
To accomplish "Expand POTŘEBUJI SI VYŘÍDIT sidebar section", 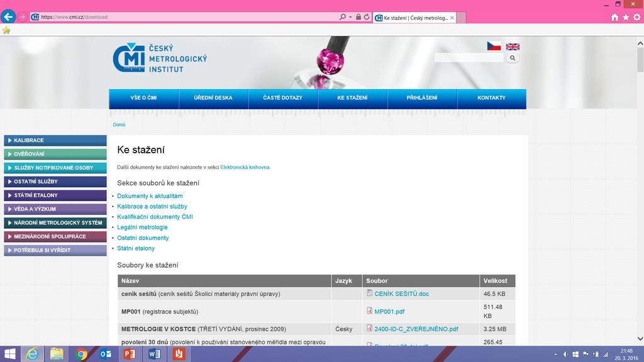I will click(x=55, y=250).
